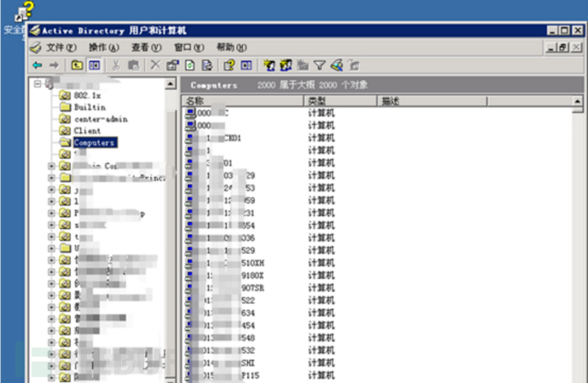The image size is (588, 383).
Task: Open the 文件 menu
Action: (55, 48)
